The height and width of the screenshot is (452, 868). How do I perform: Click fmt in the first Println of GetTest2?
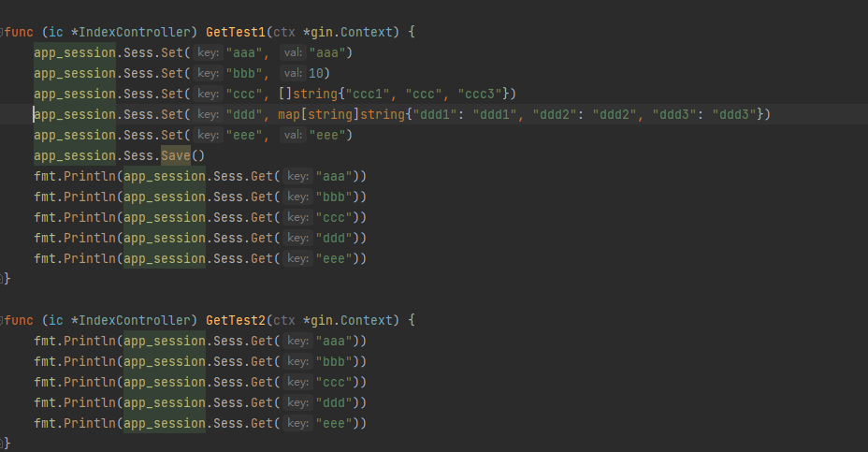(45, 341)
